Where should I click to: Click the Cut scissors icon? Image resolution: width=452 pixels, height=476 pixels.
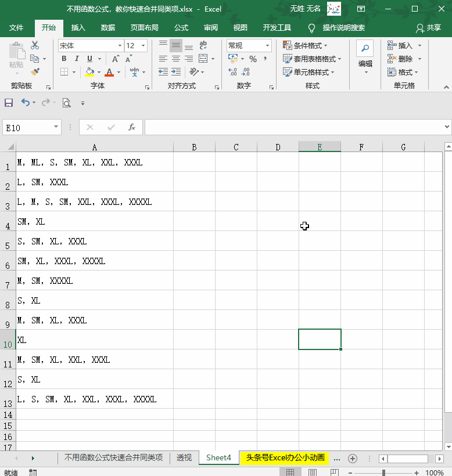(35, 45)
